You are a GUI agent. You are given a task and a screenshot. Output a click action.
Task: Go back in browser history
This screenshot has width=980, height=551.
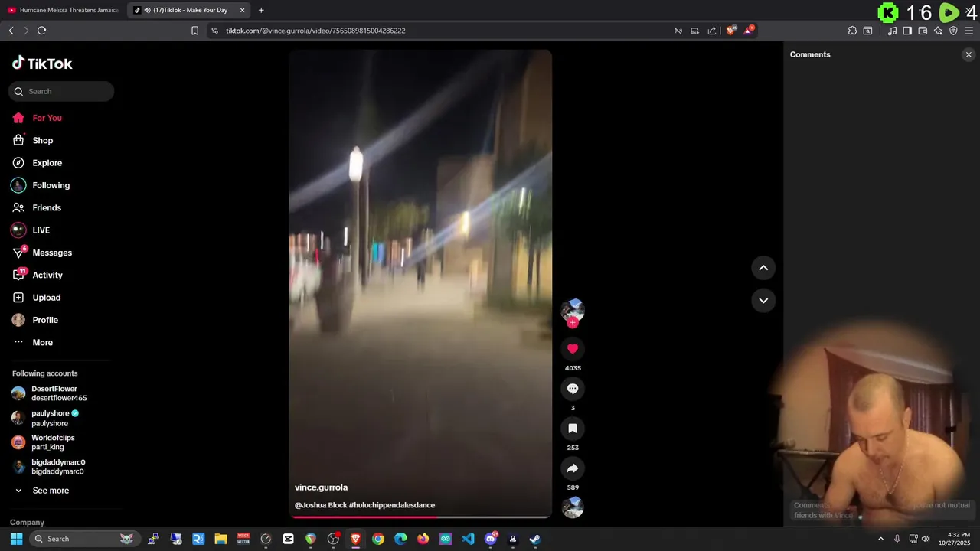click(11, 31)
